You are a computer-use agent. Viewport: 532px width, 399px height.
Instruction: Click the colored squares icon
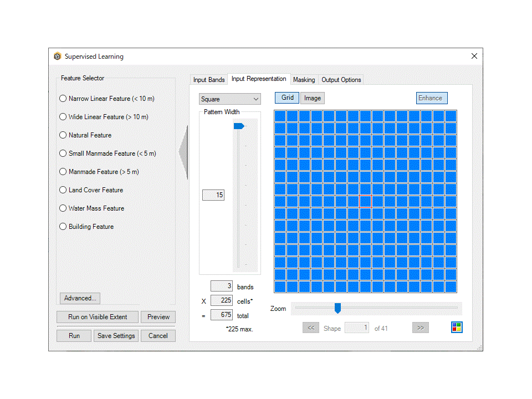tap(457, 328)
